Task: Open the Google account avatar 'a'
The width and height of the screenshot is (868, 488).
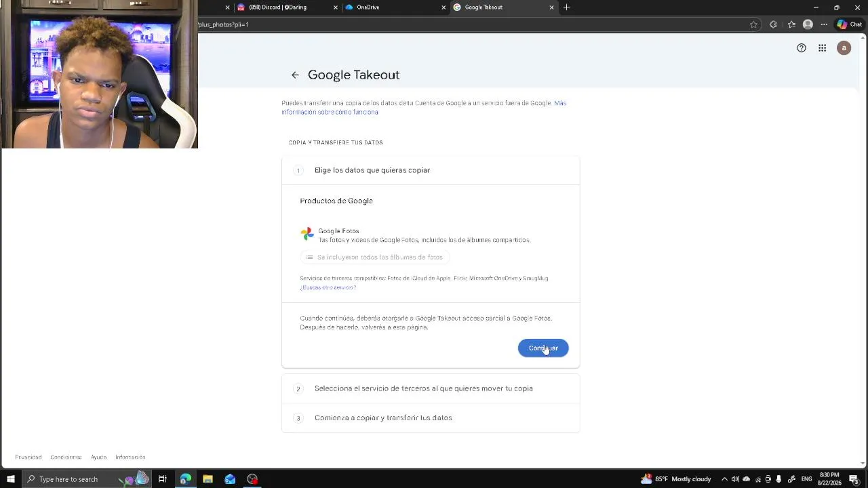Action: (844, 48)
